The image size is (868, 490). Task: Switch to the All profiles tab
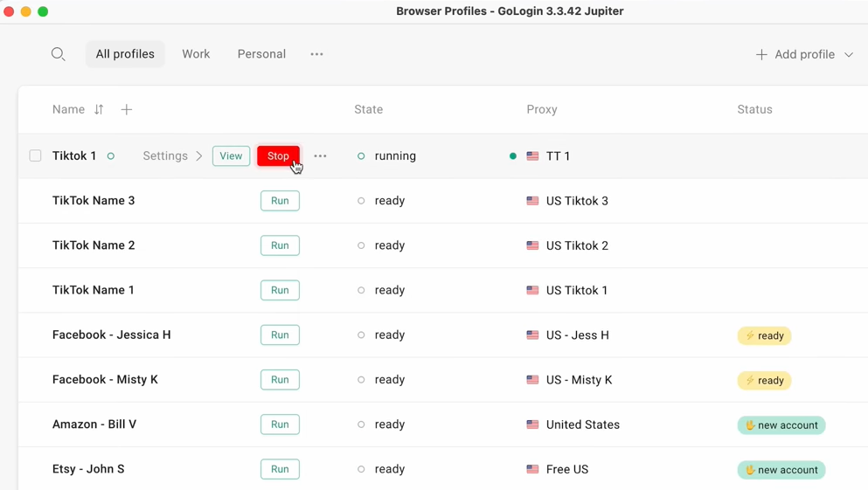pos(125,54)
